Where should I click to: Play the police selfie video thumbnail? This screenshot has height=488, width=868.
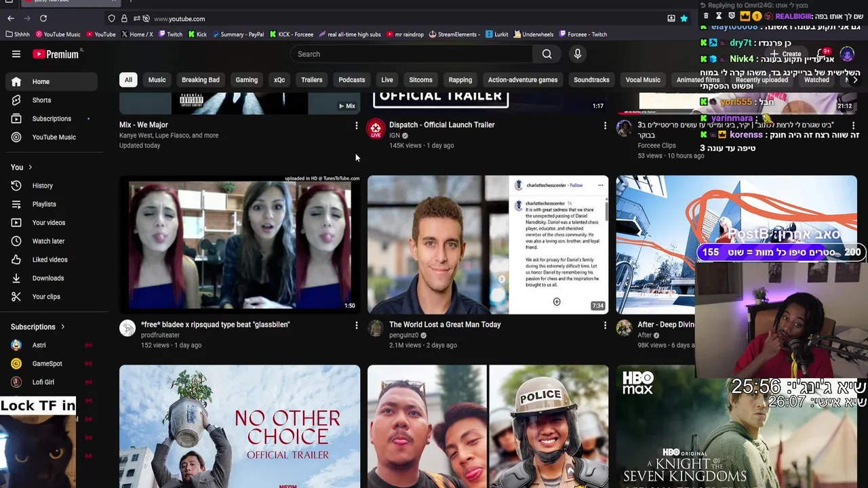[x=488, y=426]
